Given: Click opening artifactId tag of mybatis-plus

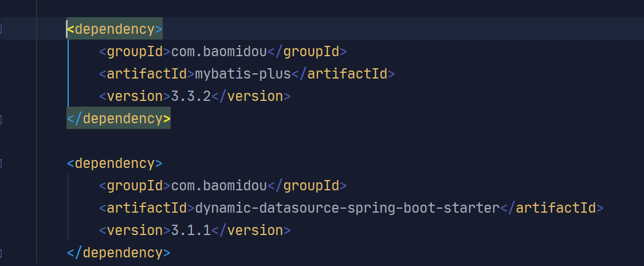Looking at the screenshot, I should point(147,74).
